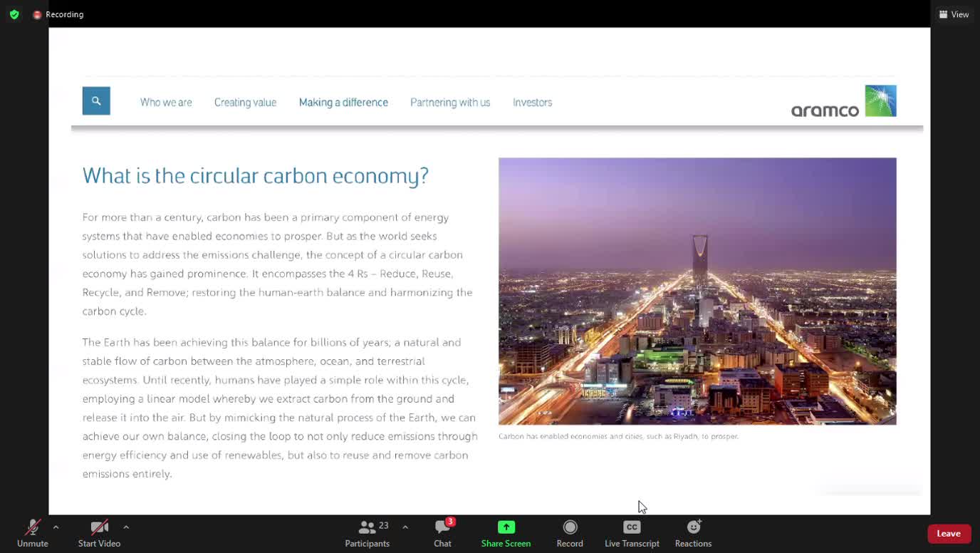The image size is (980, 553).
Task: Open the Reactions menu
Action: tap(693, 533)
